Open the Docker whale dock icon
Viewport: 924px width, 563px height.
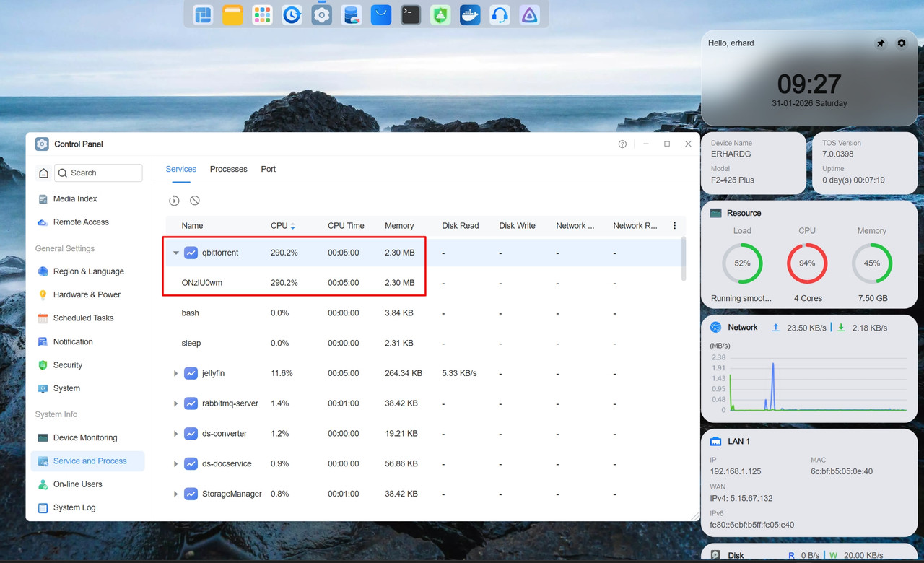[x=470, y=14]
